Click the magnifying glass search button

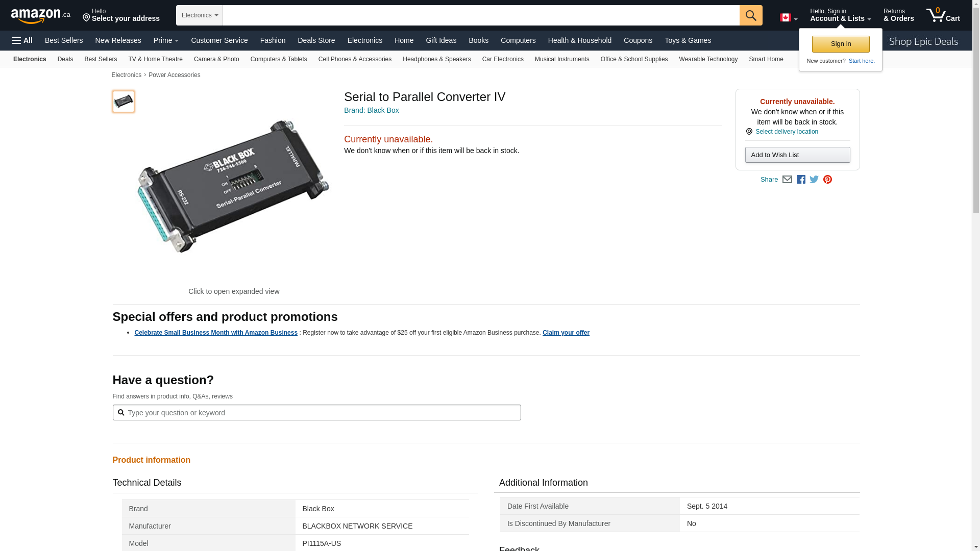[750, 15]
